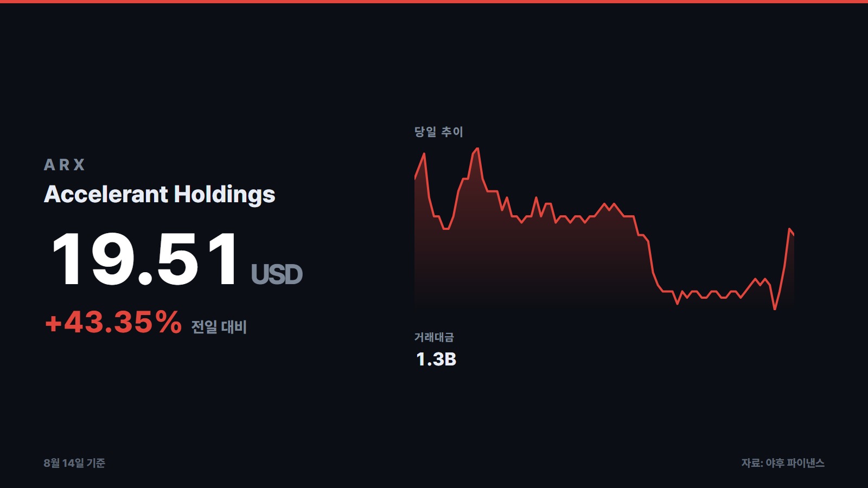Select the +43.35% change percentage

tap(113, 322)
